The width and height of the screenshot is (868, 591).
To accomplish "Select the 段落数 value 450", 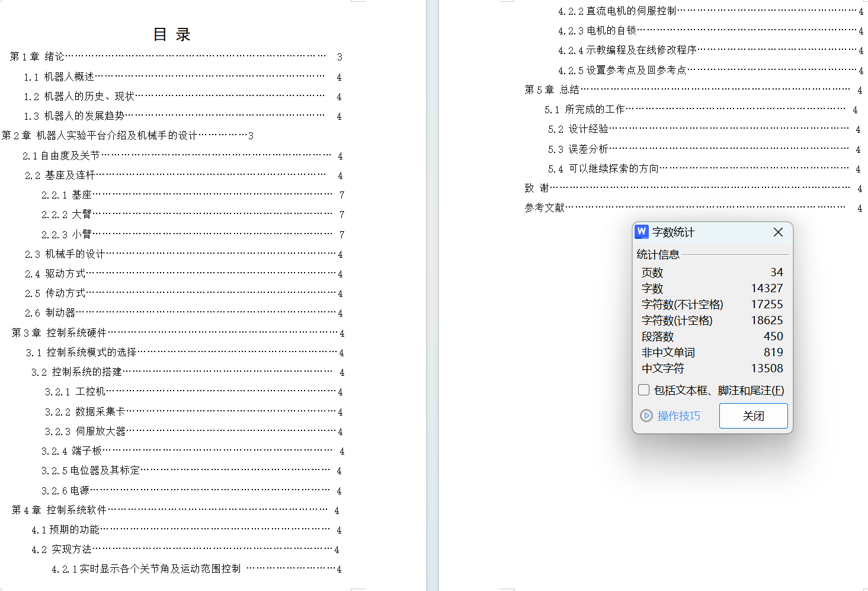I will [x=773, y=336].
